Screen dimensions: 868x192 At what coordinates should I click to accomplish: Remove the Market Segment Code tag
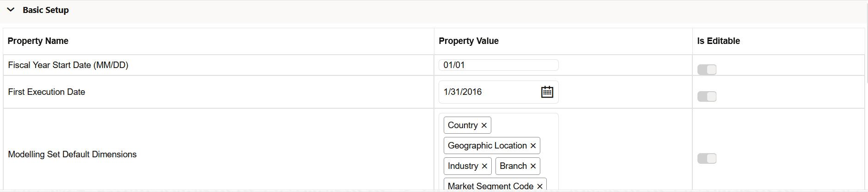click(x=539, y=186)
